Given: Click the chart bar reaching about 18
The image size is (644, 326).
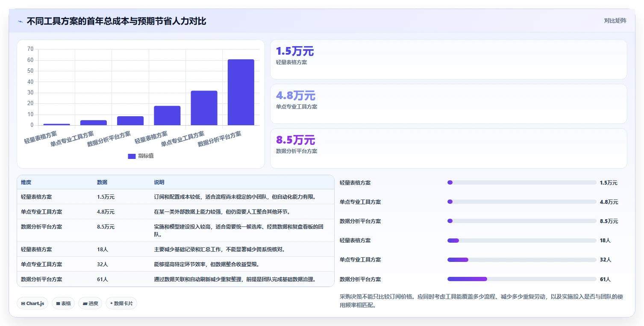Looking at the screenshot, I should pos(167,115).
